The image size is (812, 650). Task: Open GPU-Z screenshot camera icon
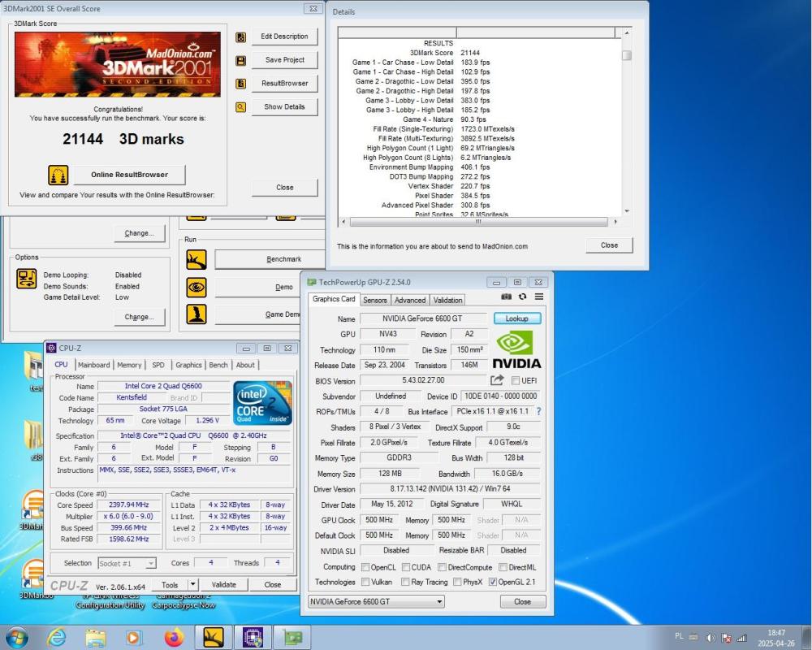point(507,297)
